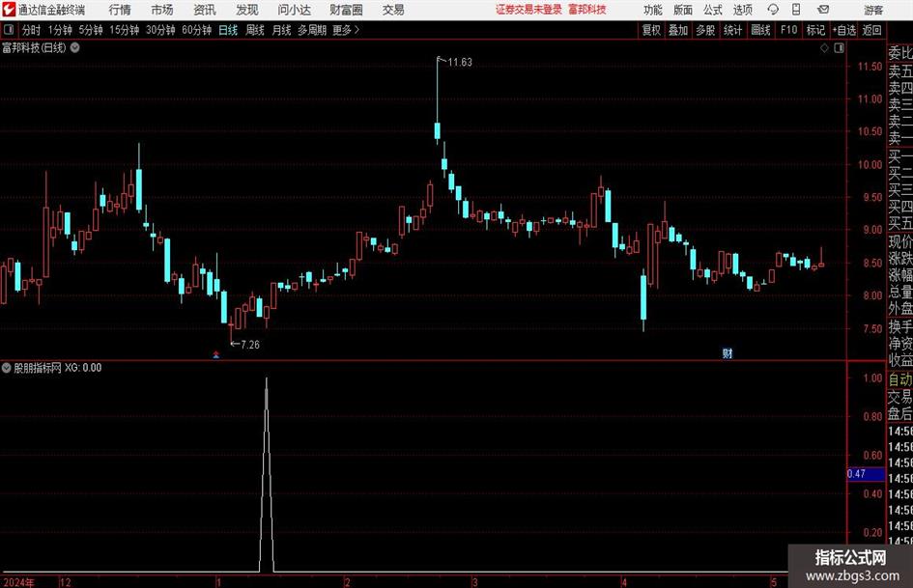The width and height of the screenshot is (913, 588).
Task: Click the 复权 button
Action: [651, 30]
